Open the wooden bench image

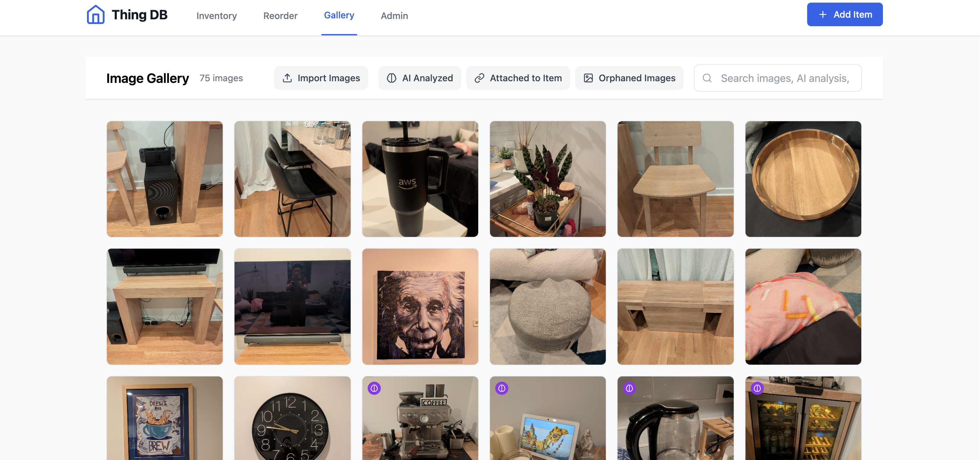click(675, 307)
